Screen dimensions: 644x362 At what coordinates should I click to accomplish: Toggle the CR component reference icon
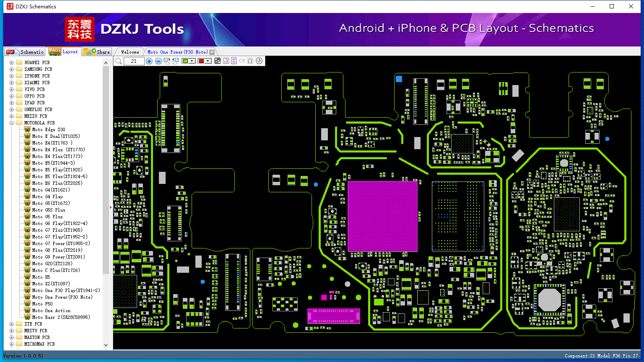point(242,61)
